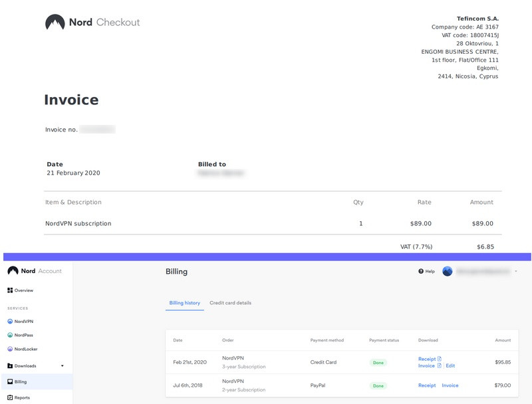Select the Billing item in sidebar
This screenshot has width=532, height=404.
pos(20,382)
